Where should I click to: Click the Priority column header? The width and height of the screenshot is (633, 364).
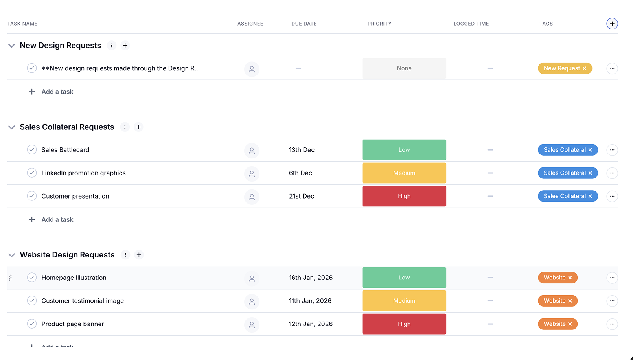[x=379, y=24]
